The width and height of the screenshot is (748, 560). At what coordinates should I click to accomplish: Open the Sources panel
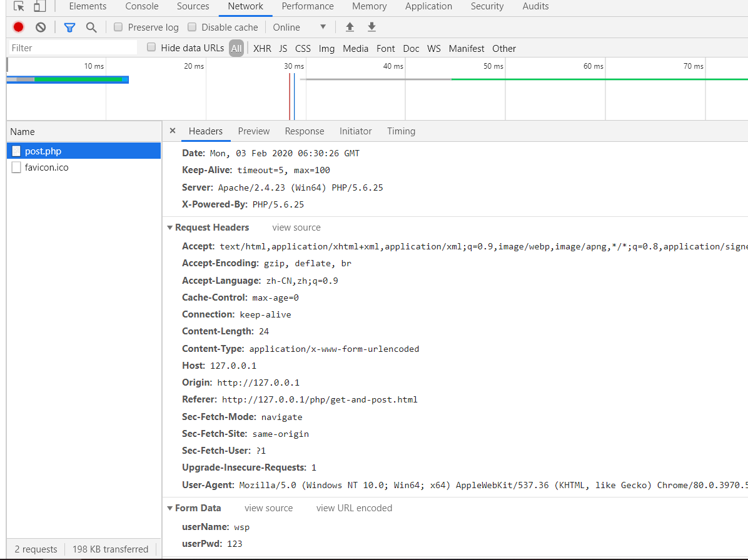click(193, 6)
